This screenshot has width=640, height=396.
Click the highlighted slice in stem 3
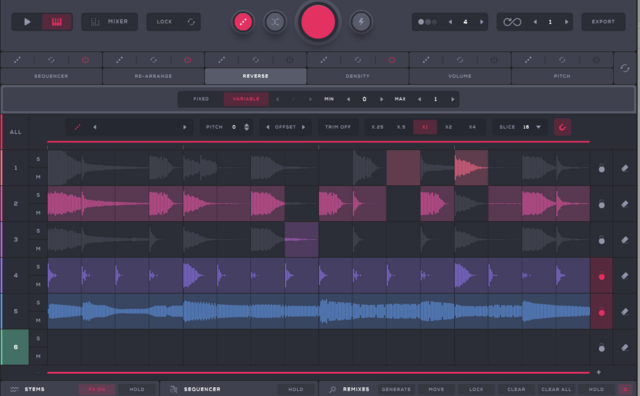tap(302, 239)
